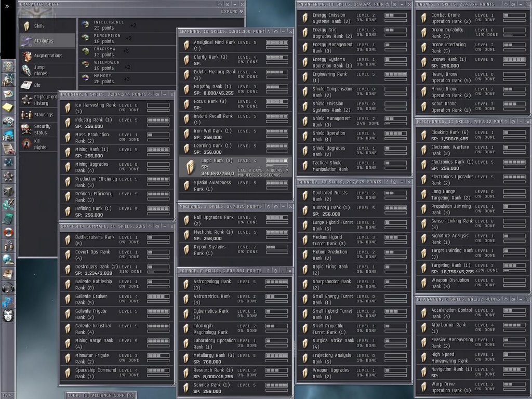
Task: Click the Intelligence attribute brain icon
Action: (86, 25)
